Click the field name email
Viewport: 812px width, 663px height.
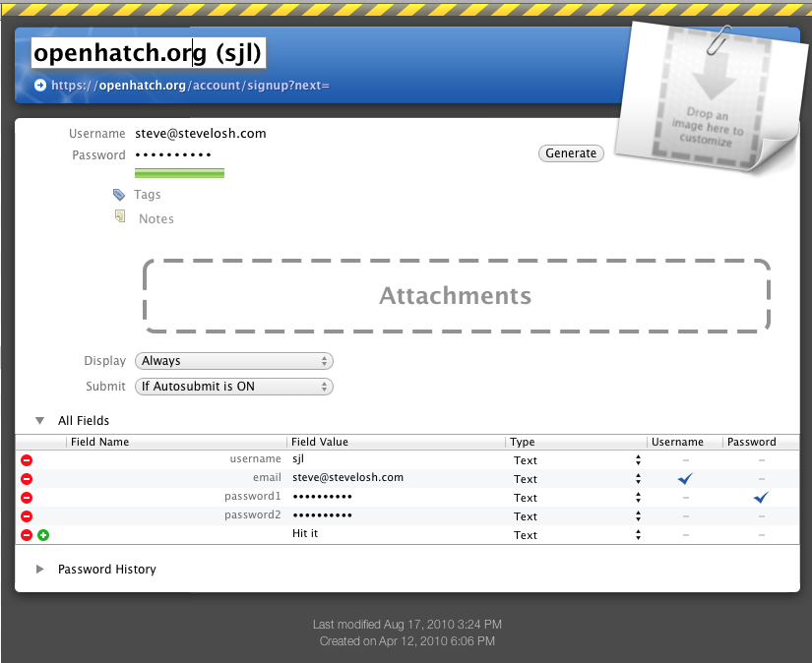(267, 477)
